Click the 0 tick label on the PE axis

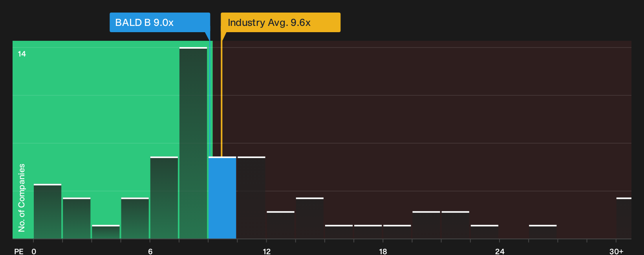pyautogui.click(x=34, y=251)
